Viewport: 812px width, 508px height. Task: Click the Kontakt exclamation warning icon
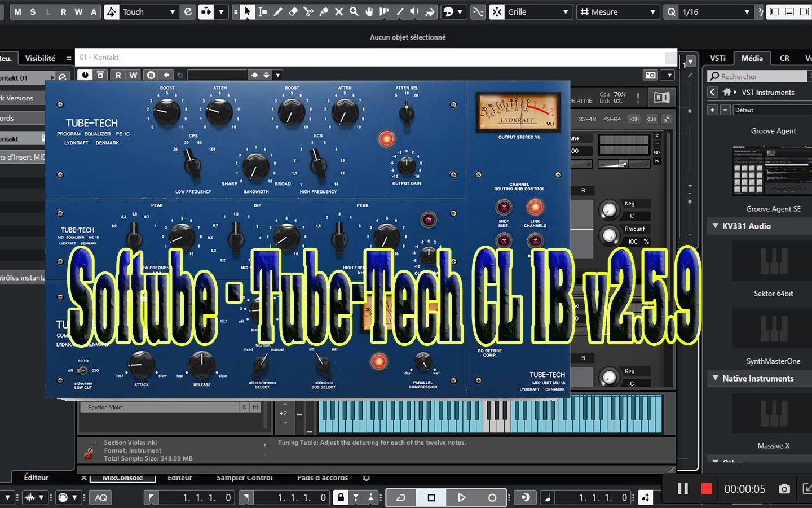coord(638,98)
